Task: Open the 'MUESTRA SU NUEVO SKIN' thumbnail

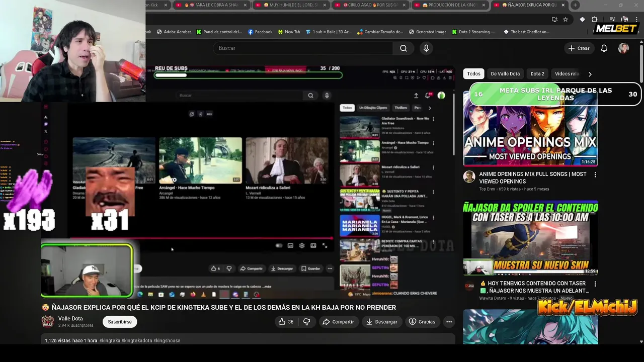Action: [530, 238]
